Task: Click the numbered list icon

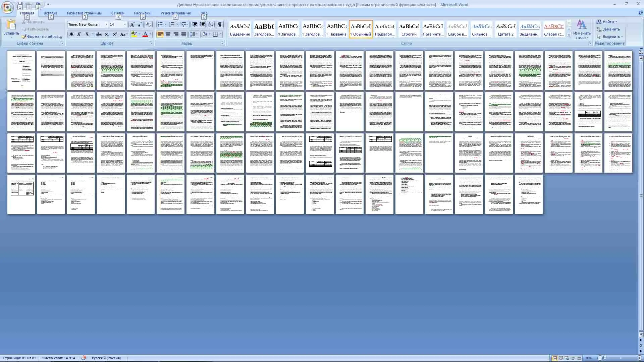Action: click(x=172, y=24)
